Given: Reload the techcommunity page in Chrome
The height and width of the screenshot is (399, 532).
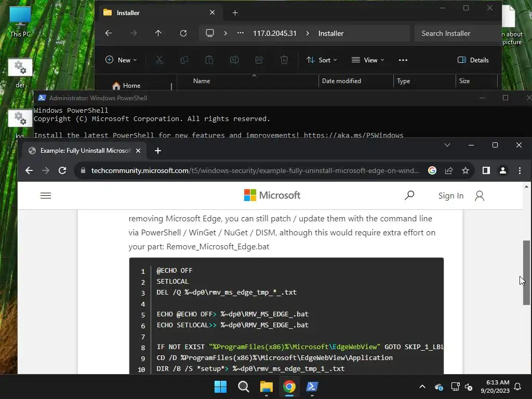Looking at the screenshot, I should (62, 170).
